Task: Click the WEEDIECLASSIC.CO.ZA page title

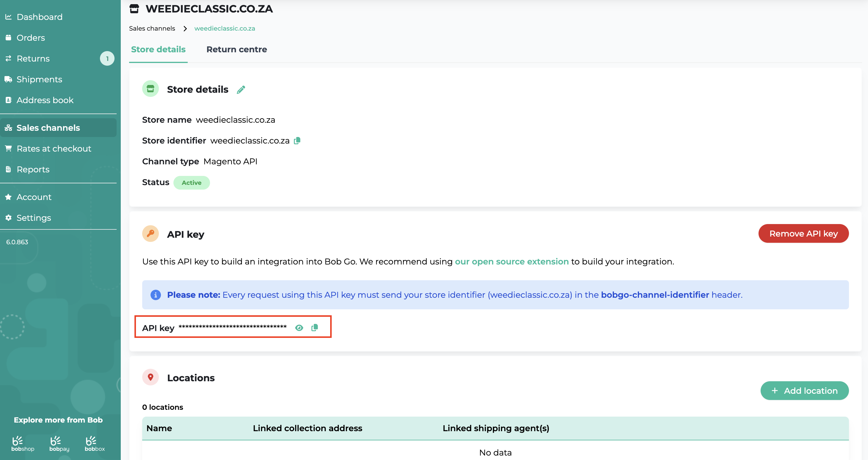Action: point(209,9)
